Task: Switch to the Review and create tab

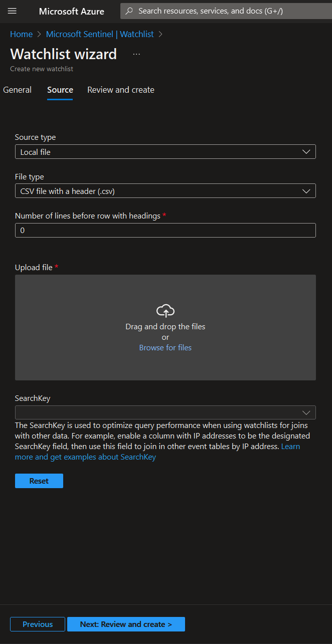Action: (121, 90)
